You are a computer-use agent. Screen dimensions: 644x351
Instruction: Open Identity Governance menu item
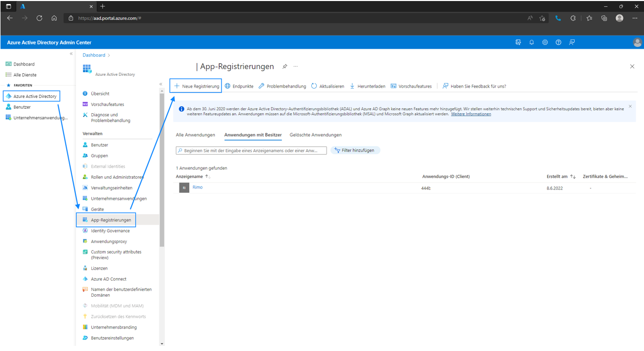click(106, 231)
